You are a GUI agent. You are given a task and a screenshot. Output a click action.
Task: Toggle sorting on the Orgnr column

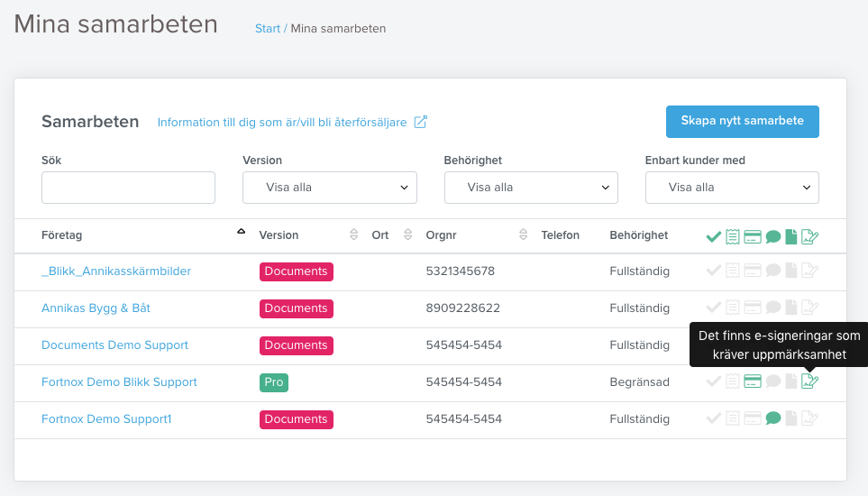pos(523,234)
